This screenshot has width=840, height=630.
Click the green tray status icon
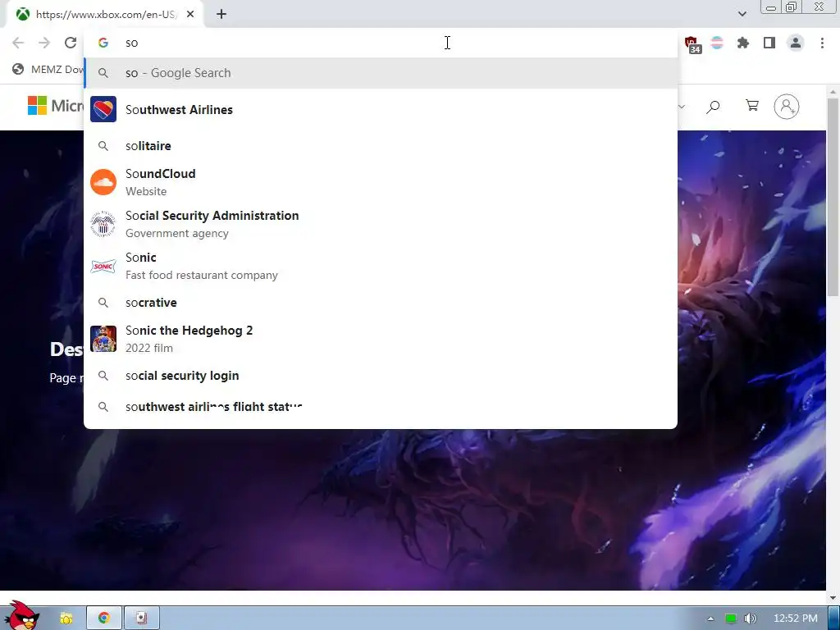click(730, 619)
